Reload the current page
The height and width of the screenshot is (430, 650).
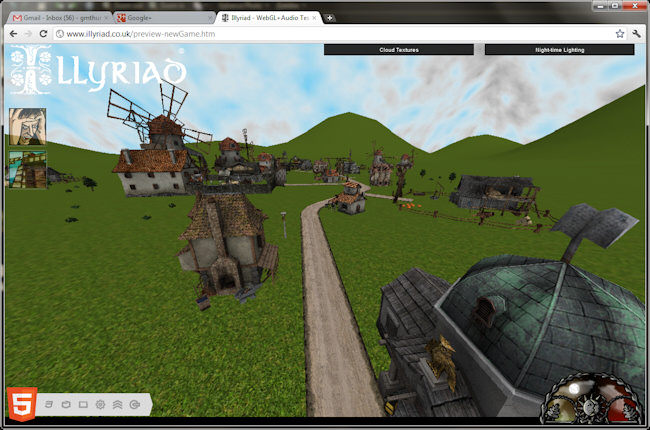43,34
